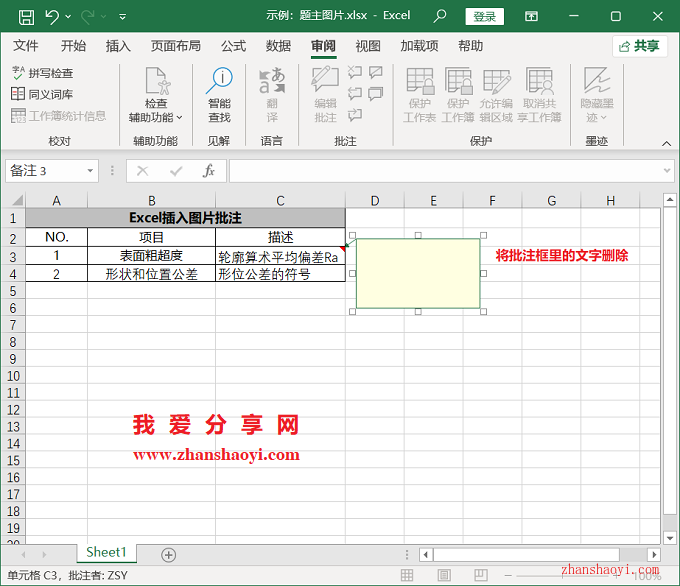
Task: Click the enter checkmark in formula bar
Action: click(x=176, y=171)
